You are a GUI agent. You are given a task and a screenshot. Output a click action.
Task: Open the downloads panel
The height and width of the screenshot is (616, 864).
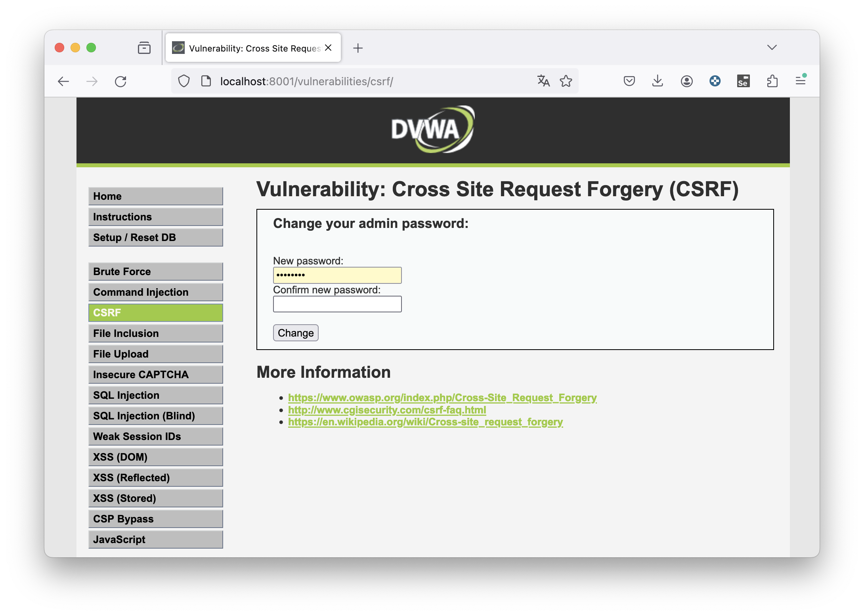click(x=658, y=81)
